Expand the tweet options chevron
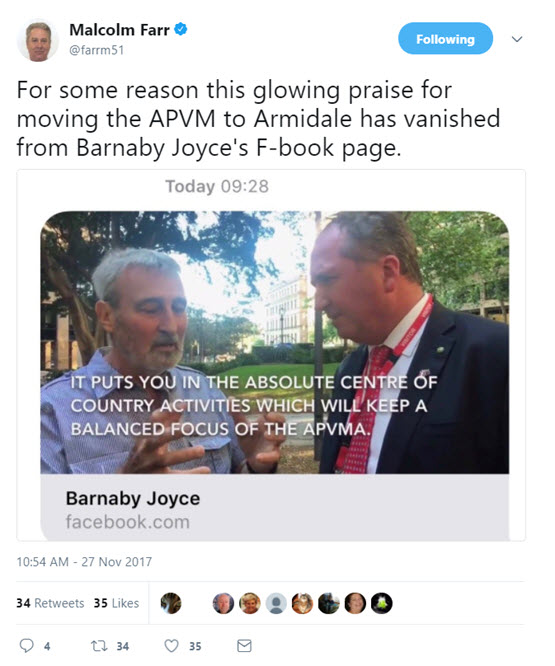Image resolution: width=555 pixels, height=666 pixels. click(x=517, y=39)
